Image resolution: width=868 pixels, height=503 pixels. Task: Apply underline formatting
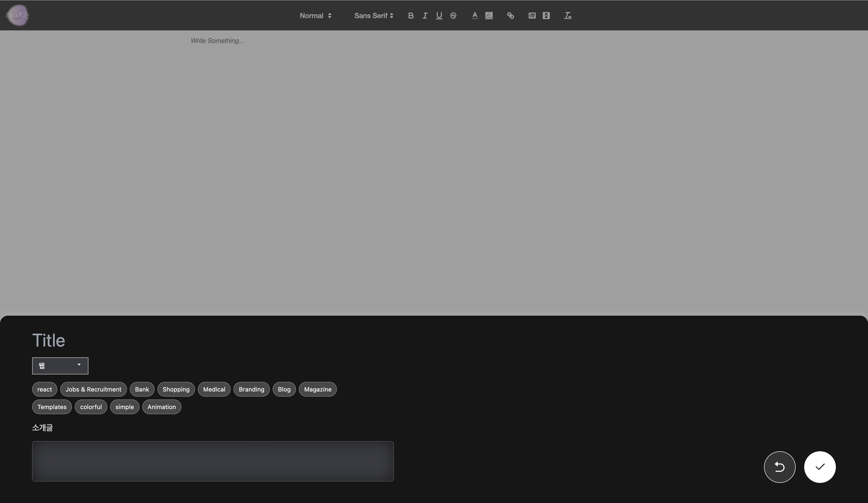(x=439, y=16)
